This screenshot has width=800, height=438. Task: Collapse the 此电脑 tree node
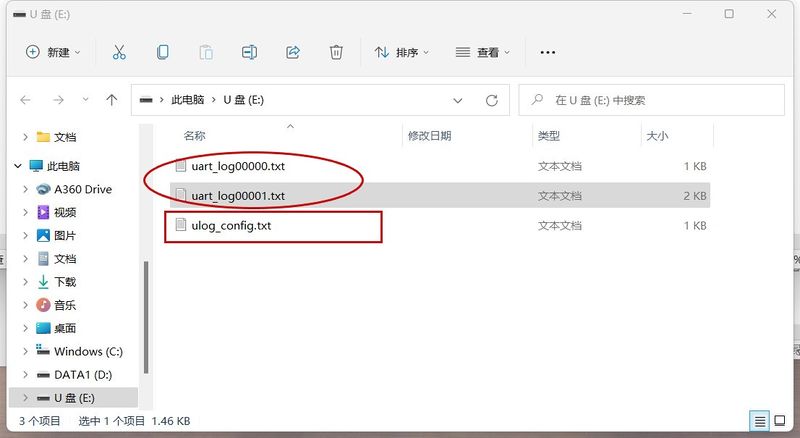[x=18, y=166]
